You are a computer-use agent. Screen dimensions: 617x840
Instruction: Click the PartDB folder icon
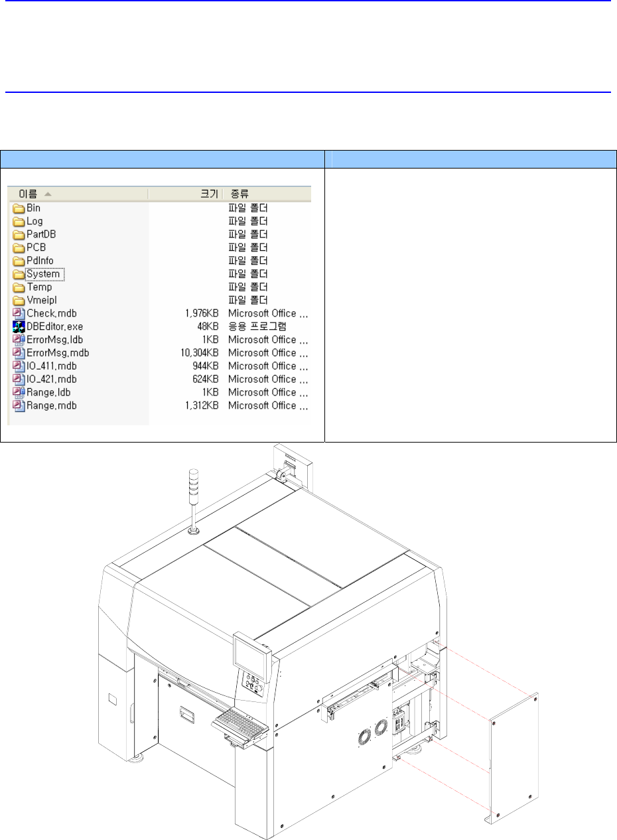pyautogui.click(x=19, y=234)
